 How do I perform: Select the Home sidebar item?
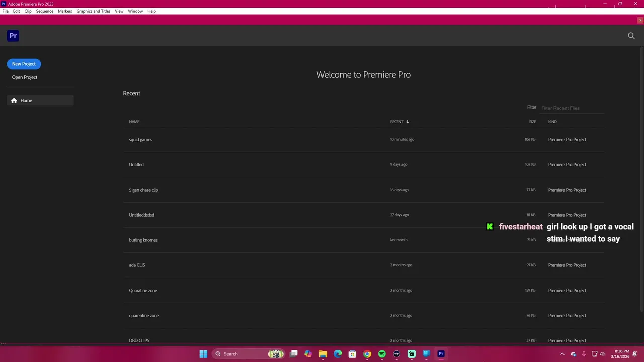pyautogui.click(x=40, y=100)
